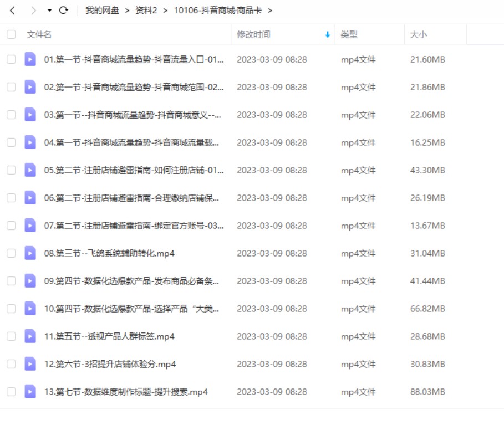The height and width of the screenshot is (425, 504).
Task: Select file name 11.第五节--透视产品人群标签.mp4
Action: pyautogui.click(x=109, y=336)
